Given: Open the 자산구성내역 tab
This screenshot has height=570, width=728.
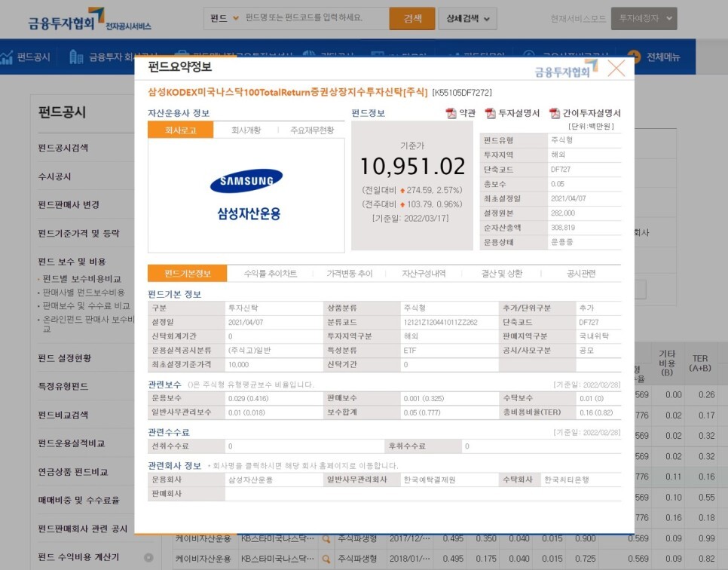Looking at the screenshot, I should 424,274.
